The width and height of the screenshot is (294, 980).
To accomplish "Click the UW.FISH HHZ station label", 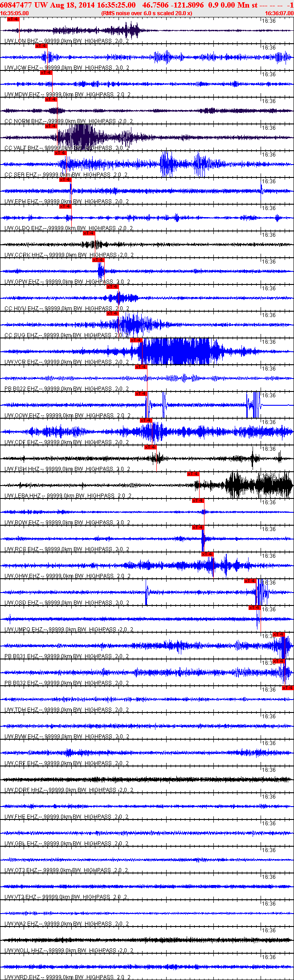I will click(x=22, y=469).
